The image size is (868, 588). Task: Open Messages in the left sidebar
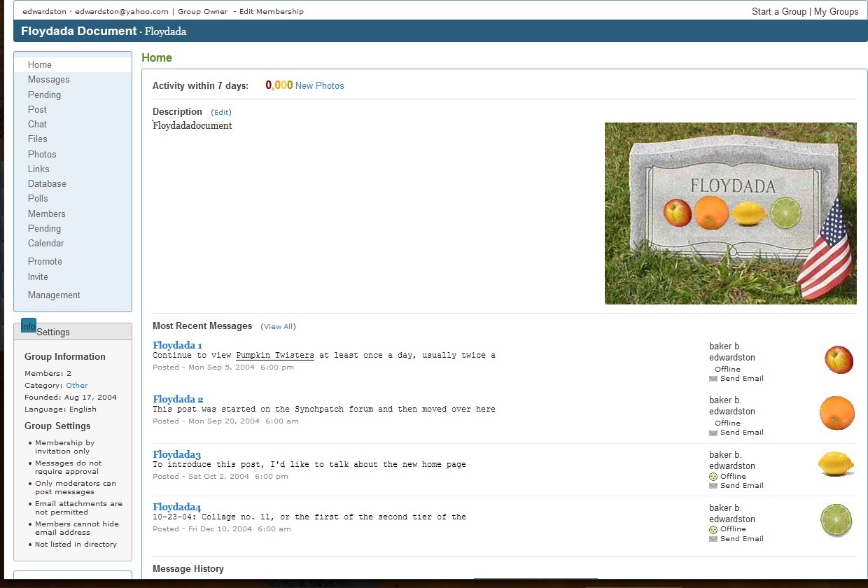(48, 80)
